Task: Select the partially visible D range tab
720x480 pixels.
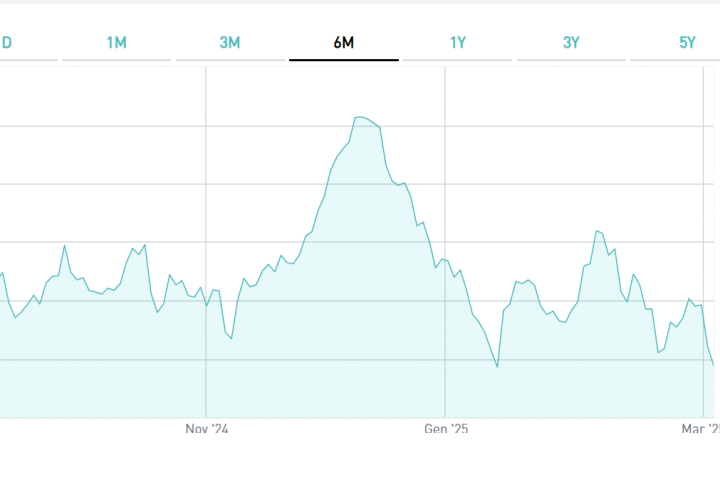Action: [x=7, y=42]
